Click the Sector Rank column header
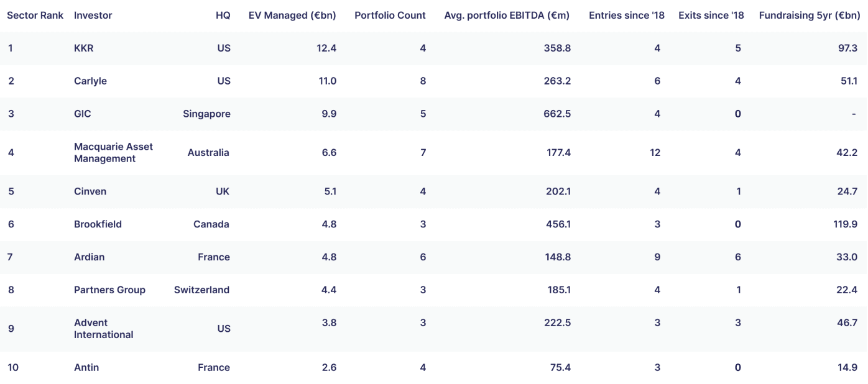This screenshot has height=384, width=868. point(35,16)
